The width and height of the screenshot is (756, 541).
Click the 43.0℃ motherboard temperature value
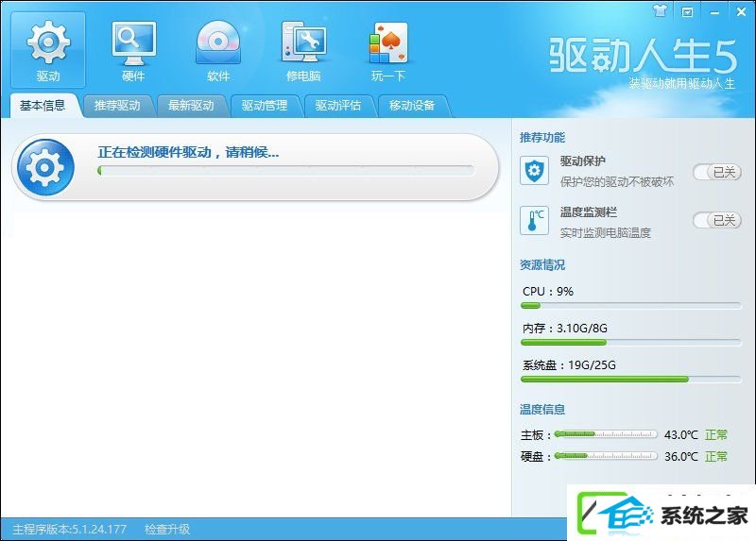[x=680, y=434]
